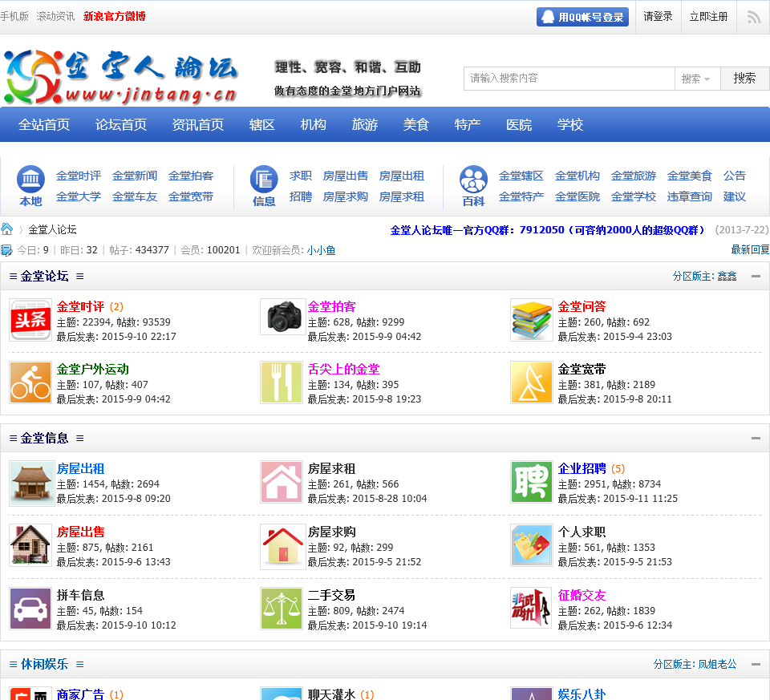This screenshot has height=700, width=770.
Task: Go to 全站首页 in navigation bar
Action: pos(44,124)
